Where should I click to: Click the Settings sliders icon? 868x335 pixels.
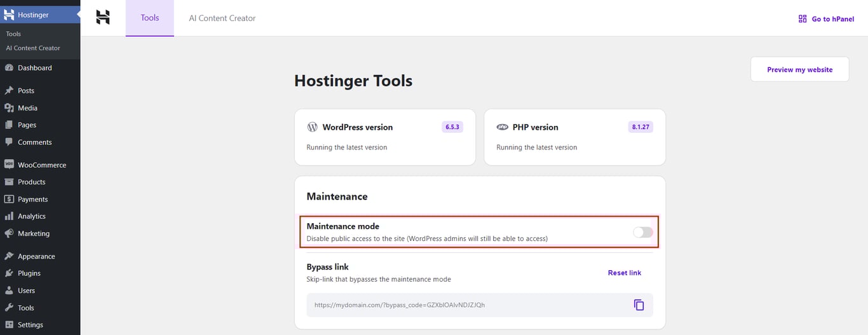point(9,325)
